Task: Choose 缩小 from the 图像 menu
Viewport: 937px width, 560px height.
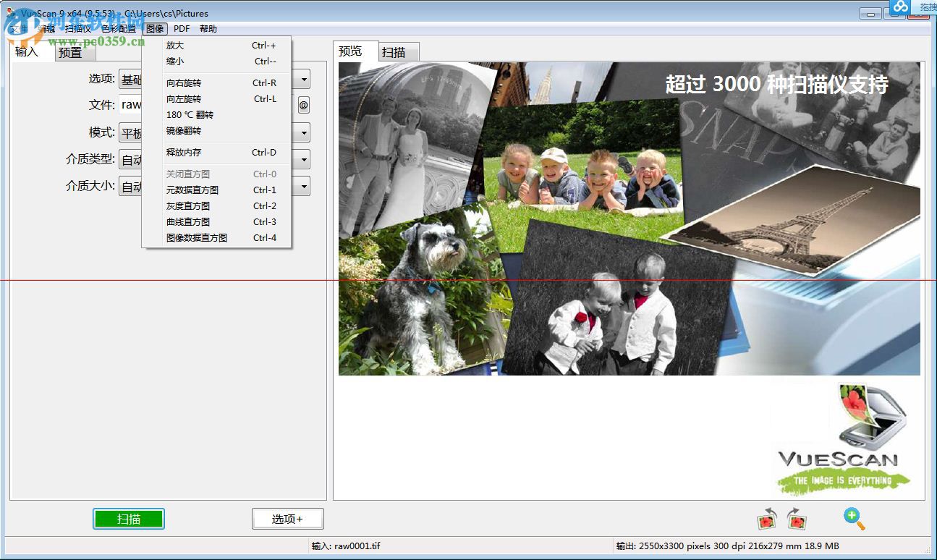Action: (217, 61)
